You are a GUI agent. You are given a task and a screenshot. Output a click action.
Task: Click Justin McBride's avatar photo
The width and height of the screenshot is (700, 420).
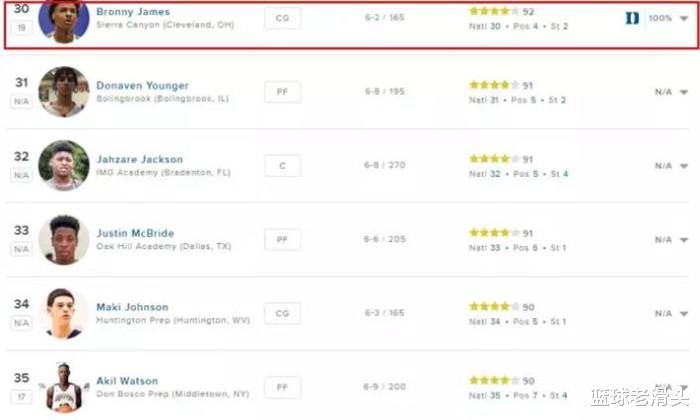click(64, 239)
